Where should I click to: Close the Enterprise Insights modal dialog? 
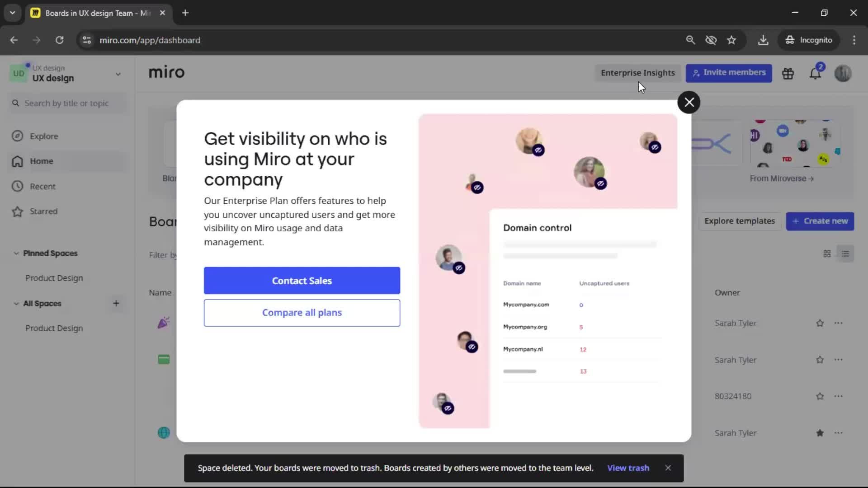tap(689, 102)
